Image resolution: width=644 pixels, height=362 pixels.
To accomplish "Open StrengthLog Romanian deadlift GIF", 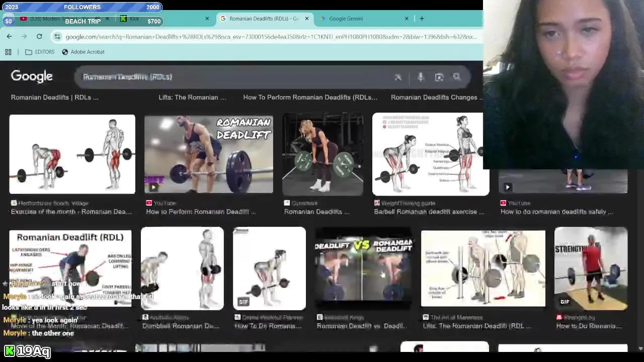I will [x=591, y=268].
